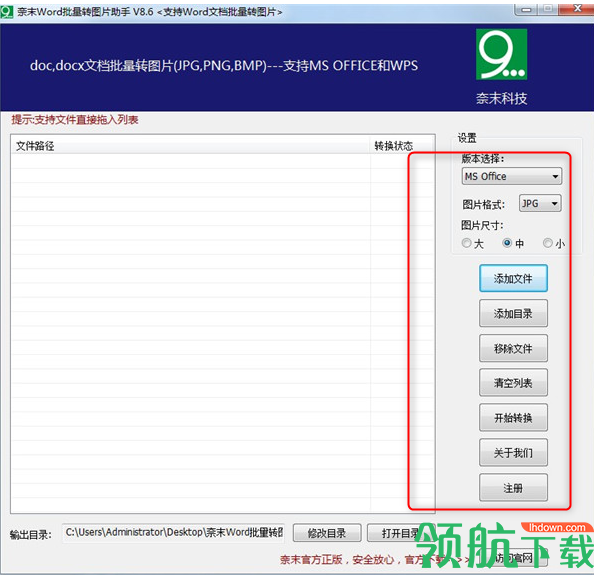594x575 pixels.
Task: Close the window
Action: 577,9
